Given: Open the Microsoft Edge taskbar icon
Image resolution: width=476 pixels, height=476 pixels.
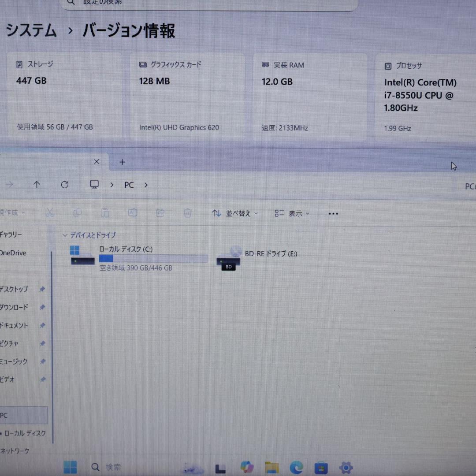Looking at the screenshot, I should [x=296, y=467].
